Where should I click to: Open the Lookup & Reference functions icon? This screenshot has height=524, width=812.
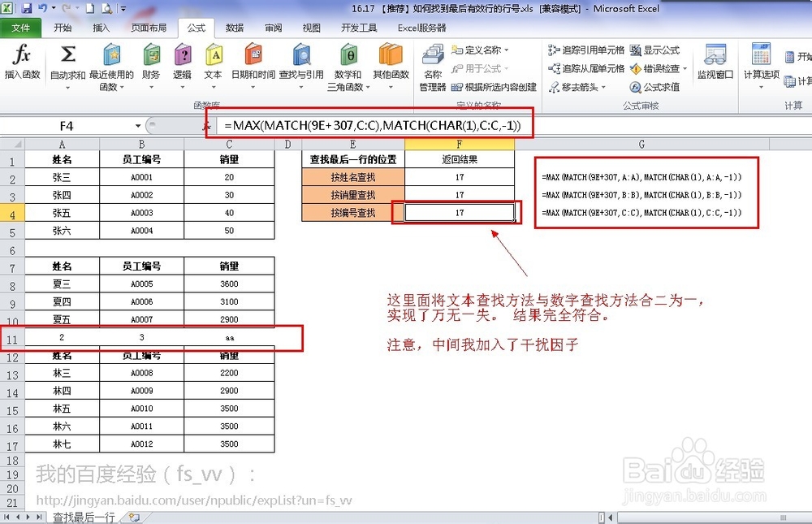(x=301, y=55)
